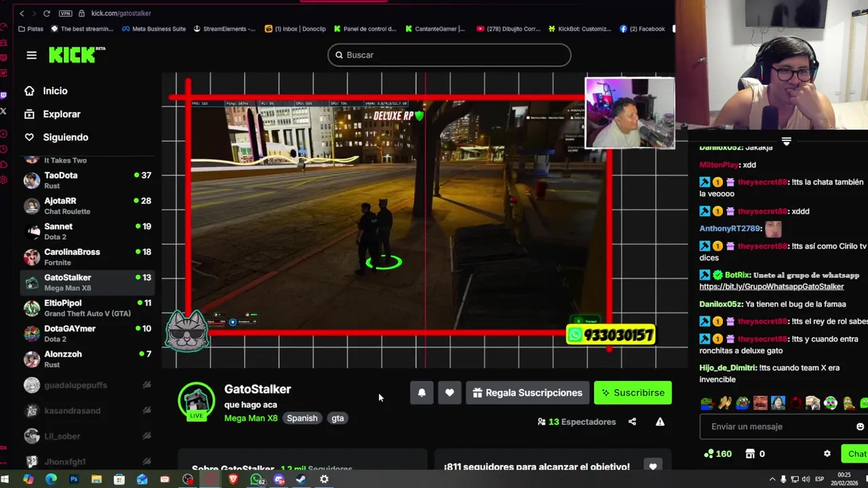Click the VPN badge in address bar

tap(65, 13)
